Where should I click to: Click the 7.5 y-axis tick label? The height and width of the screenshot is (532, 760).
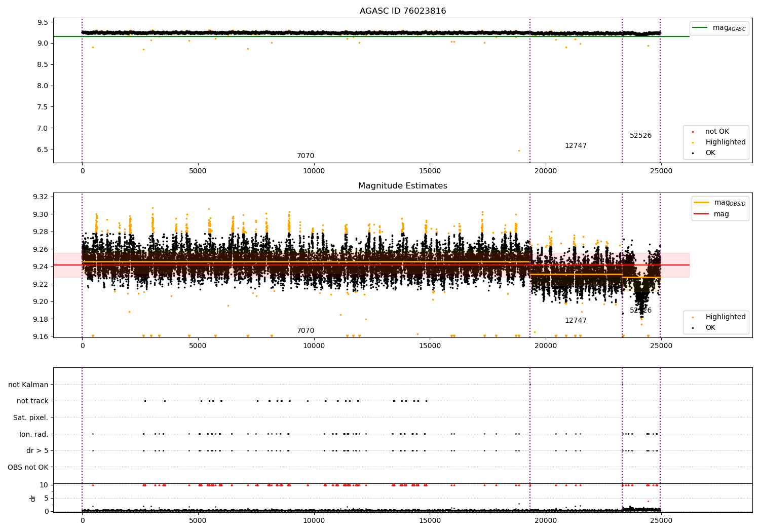tap(43, 107)
